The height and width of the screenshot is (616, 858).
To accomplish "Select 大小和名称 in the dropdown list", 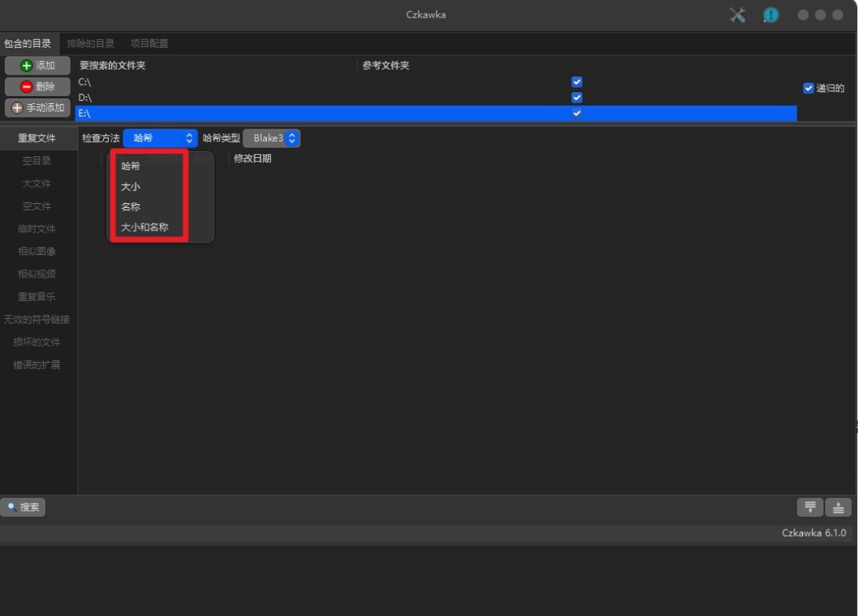I will click(145, 227).
